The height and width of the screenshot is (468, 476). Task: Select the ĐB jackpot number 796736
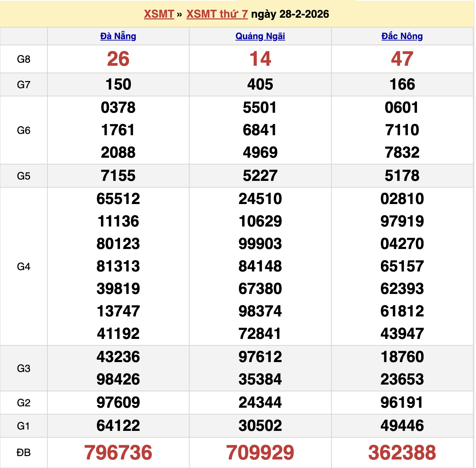pos(118,453)
